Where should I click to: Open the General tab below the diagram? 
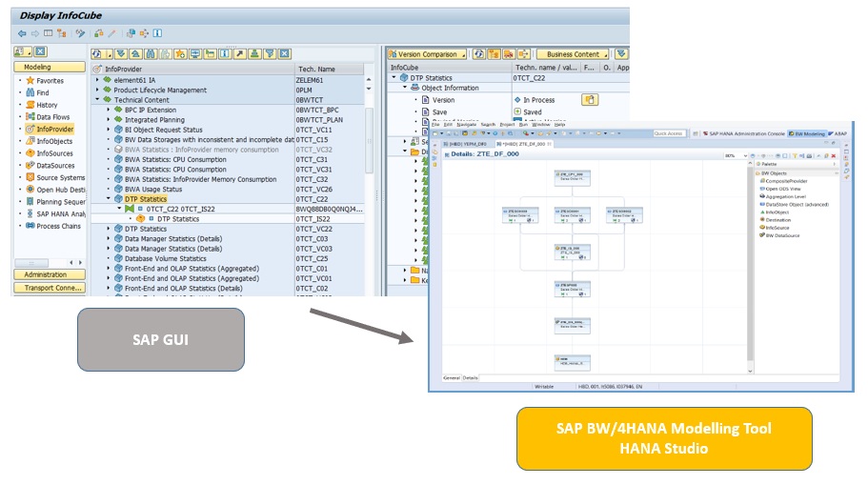pyautogui.click(x=452, y=377)
